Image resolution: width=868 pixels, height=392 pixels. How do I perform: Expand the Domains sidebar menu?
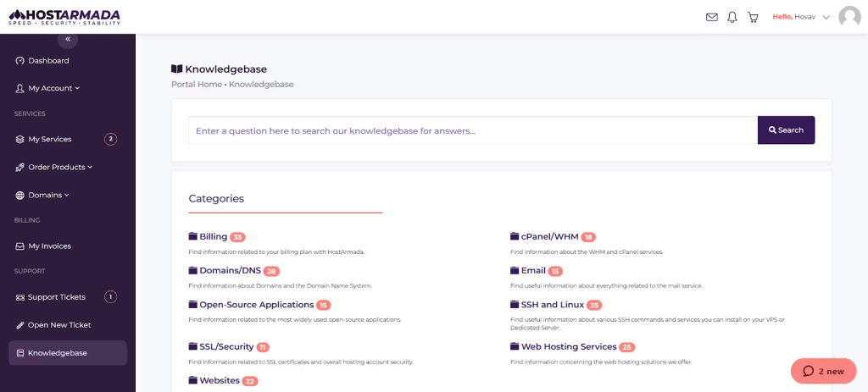click(x=48, y=195)
